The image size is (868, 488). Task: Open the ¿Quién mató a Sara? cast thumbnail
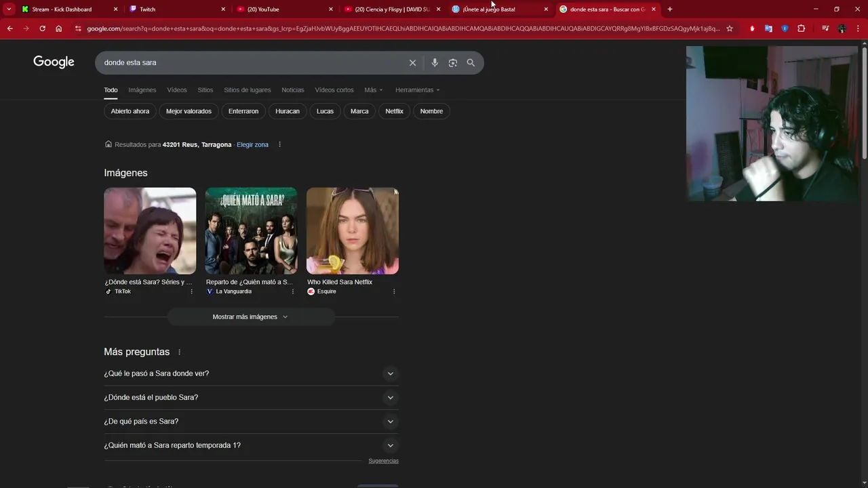point(251,230)
